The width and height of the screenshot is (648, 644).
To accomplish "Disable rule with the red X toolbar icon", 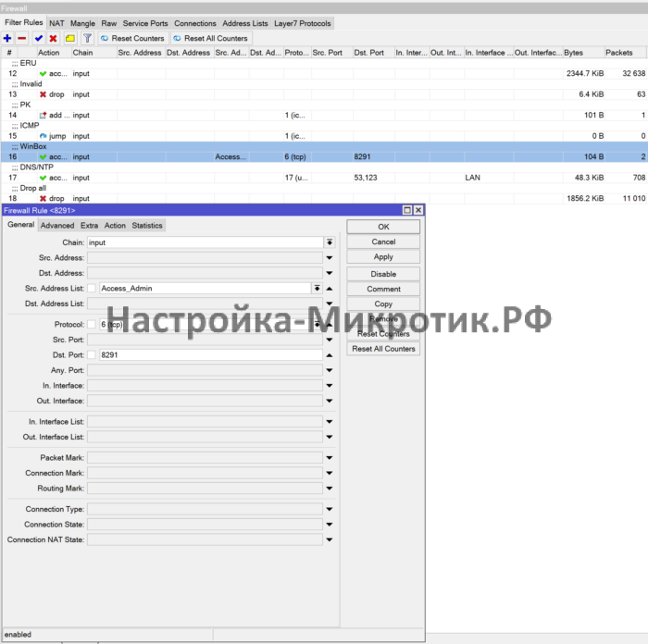I will pyautogui.click(x=54, y=39).
